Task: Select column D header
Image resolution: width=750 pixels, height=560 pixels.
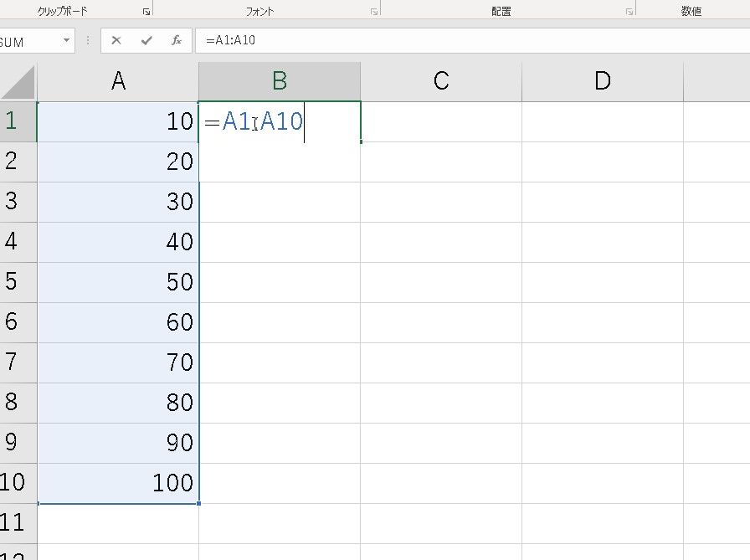Action: coord(602,81)
